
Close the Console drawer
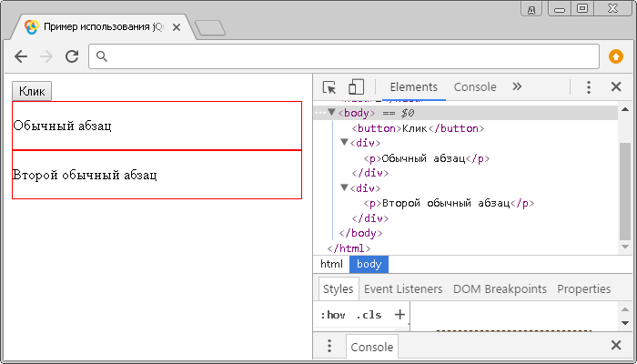[616, 345]
